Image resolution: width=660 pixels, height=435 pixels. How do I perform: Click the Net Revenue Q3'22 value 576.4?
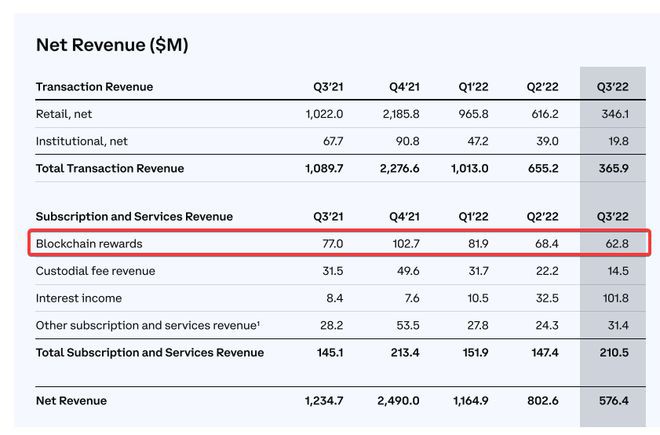616,401
